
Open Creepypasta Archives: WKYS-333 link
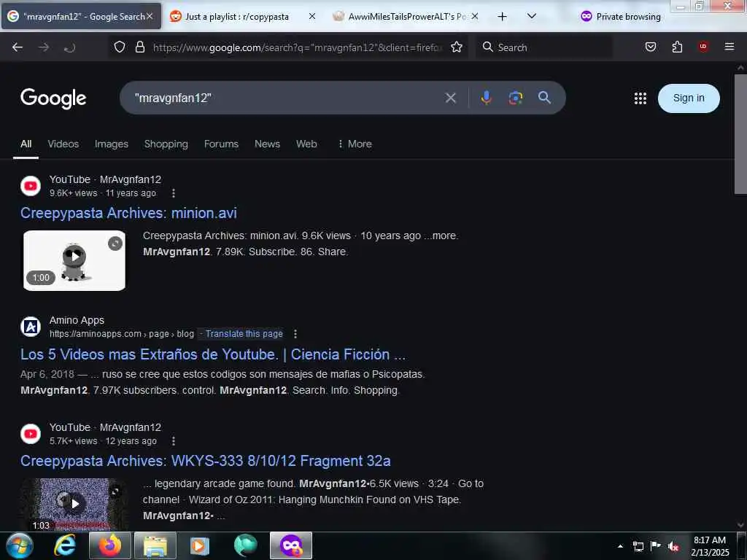coord(205,461)
